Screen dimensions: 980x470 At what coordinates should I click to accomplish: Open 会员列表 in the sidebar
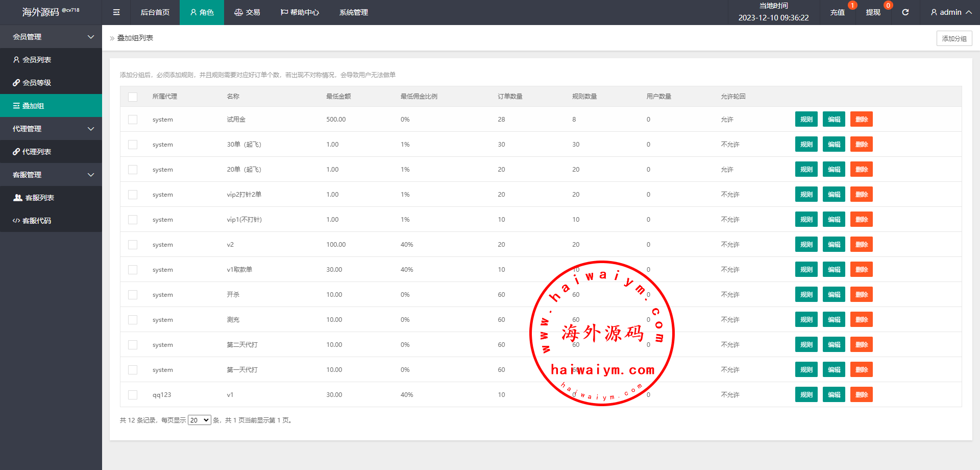click(37, 60)
